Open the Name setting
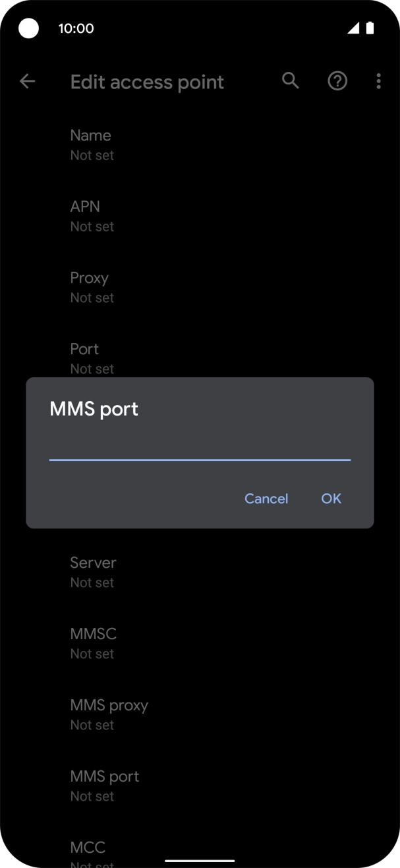This screenshot has height=868, width=400. pos(91,144)
